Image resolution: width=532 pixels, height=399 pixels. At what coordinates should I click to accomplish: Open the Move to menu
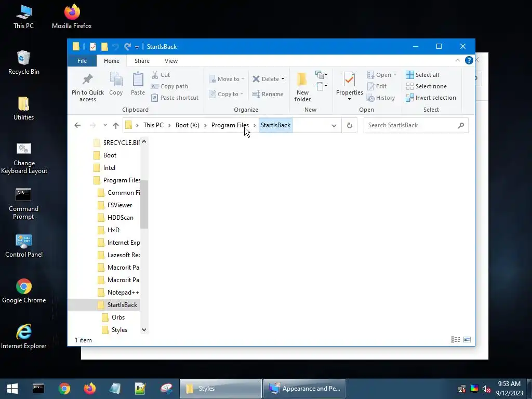pyautogui.click(x=227, y=79)
